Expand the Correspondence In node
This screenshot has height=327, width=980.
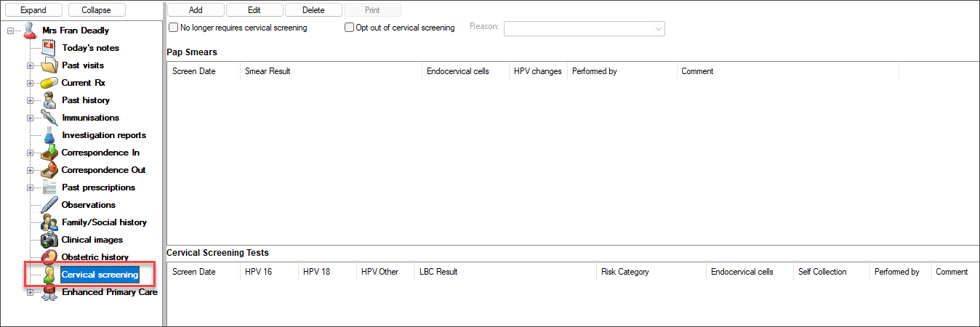click(31, 153)
